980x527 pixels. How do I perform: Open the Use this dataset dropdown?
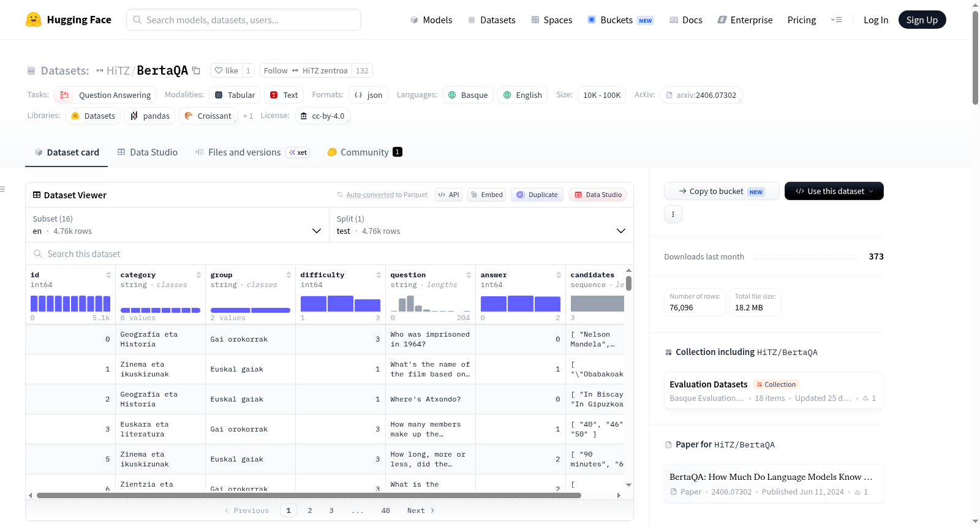[834, 191]
